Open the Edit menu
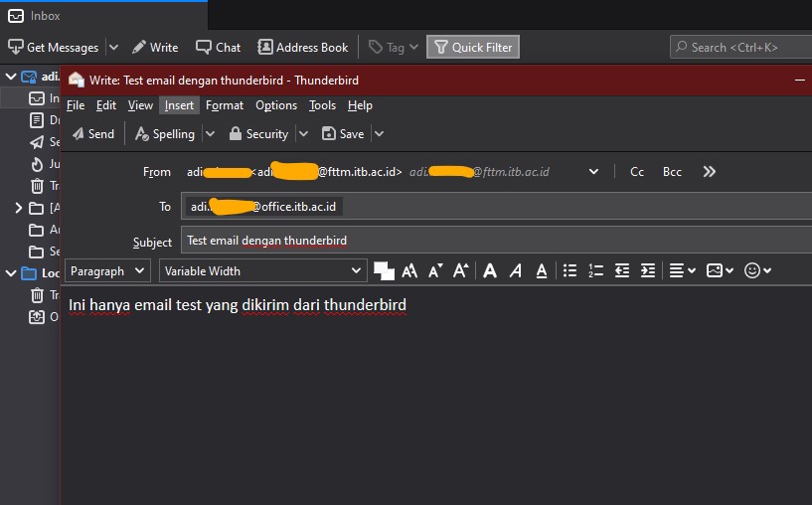Image resolution: width=812 pixels, height=505 pixels. (x=106, y=105)
